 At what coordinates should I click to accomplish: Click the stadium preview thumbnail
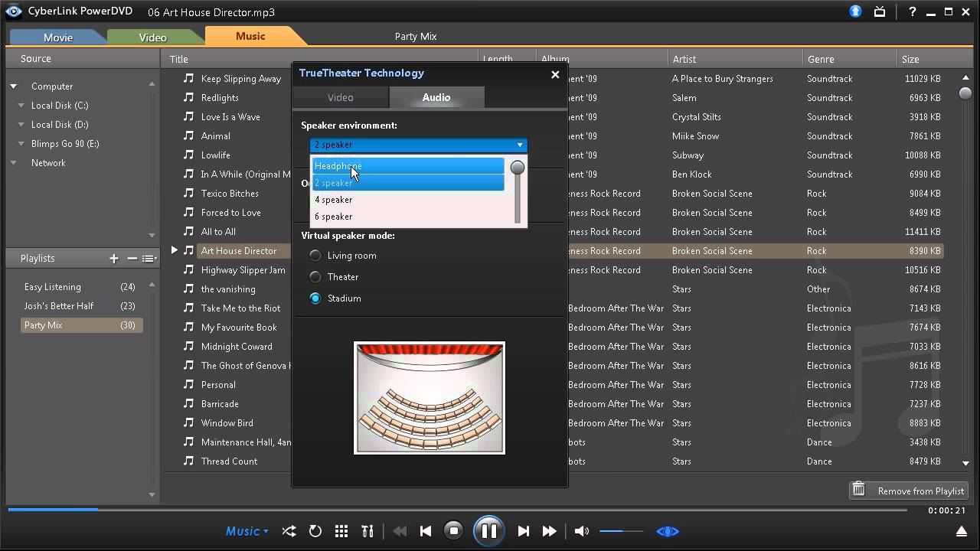[x=430, y=398]
